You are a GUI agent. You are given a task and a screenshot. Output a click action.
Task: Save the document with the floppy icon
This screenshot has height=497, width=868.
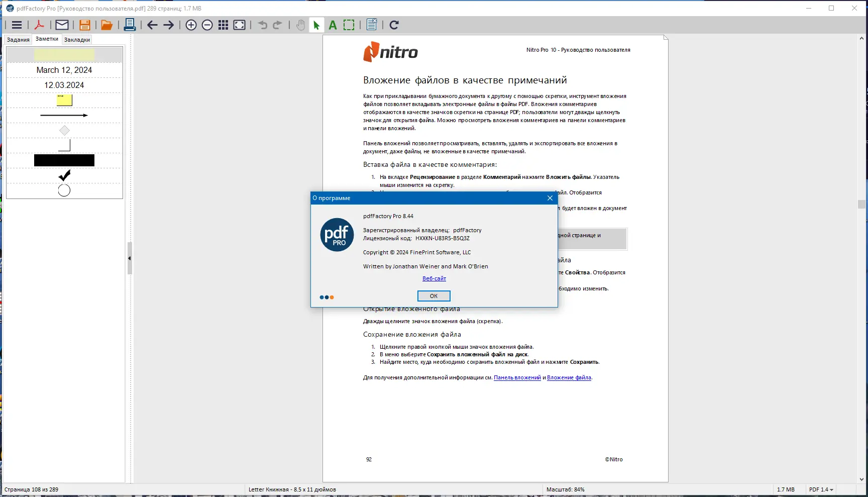85,25
